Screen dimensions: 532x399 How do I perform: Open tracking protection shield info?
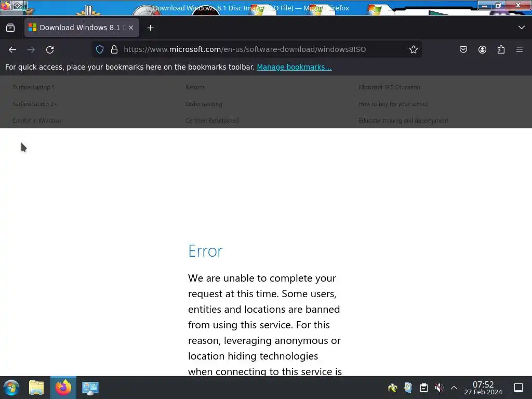pos(99,49)
